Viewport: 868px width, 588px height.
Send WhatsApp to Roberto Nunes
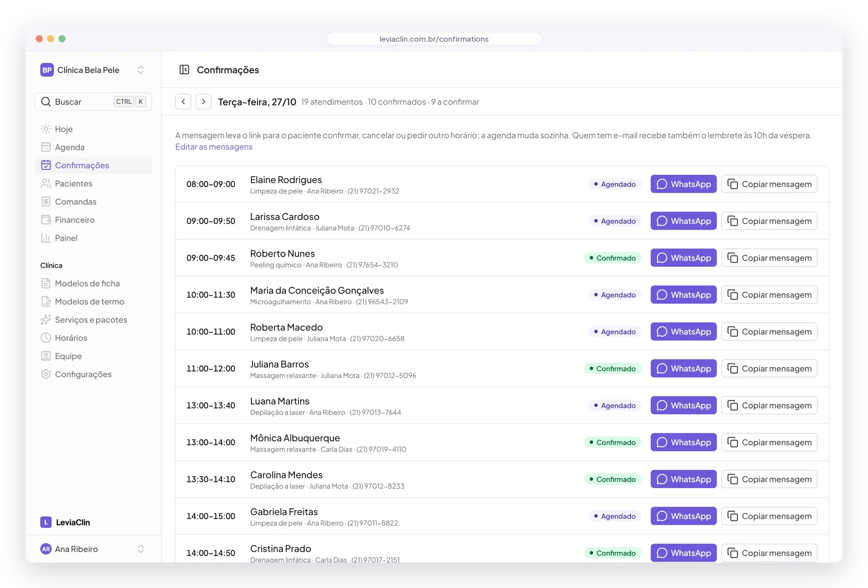pos(683,258)
